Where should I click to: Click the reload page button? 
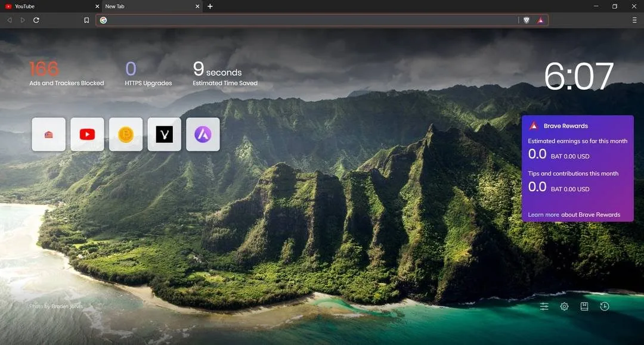coord(36,20)
